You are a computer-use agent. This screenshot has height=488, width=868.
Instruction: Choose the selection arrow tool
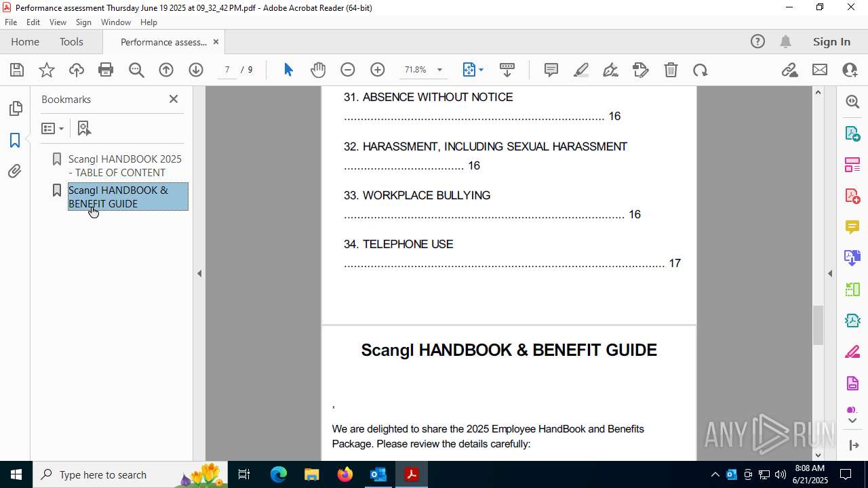tap(288, 70)
